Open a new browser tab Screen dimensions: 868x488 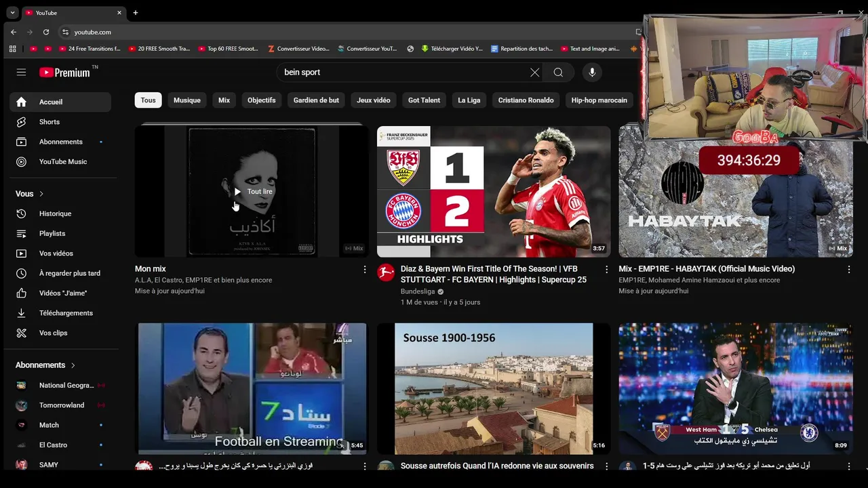point(136,12)
